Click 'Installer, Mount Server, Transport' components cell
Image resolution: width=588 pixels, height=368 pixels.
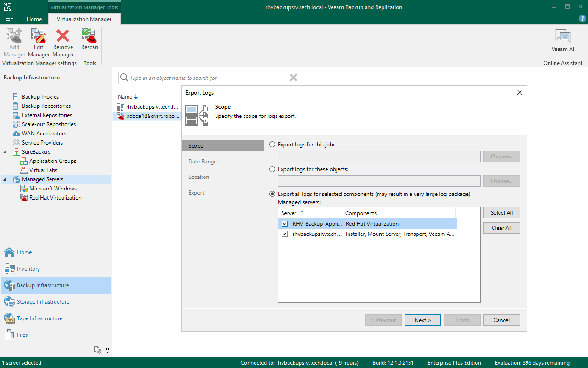(x=400, y=234)
